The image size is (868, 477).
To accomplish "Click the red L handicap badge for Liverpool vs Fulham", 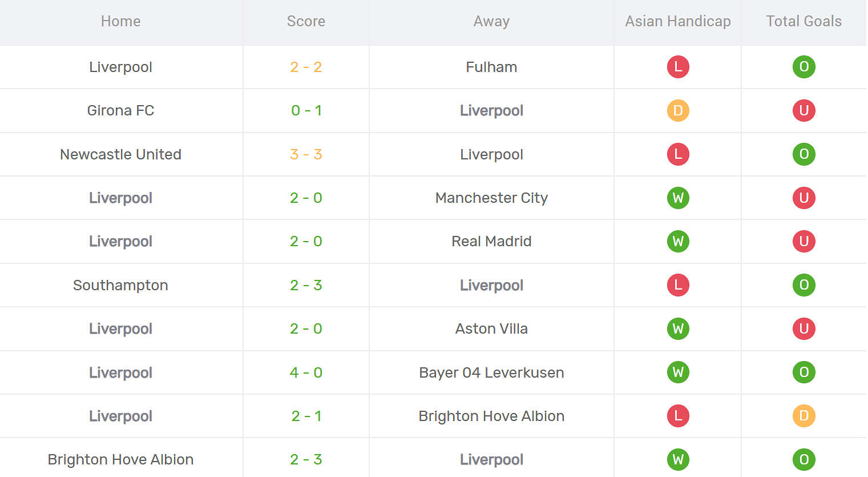I will click(677, 67).
